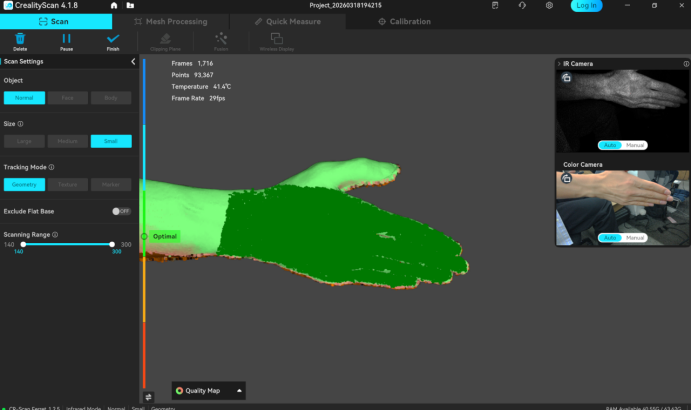692x410 pixels.
Task: Collapse the IR Camera panel chevron
Action: click(x=561, y=64)
